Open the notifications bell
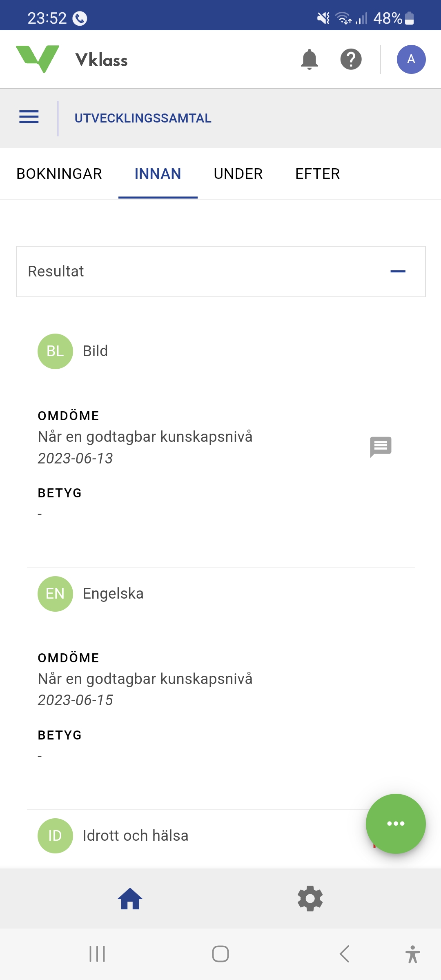 pos(309,60)
